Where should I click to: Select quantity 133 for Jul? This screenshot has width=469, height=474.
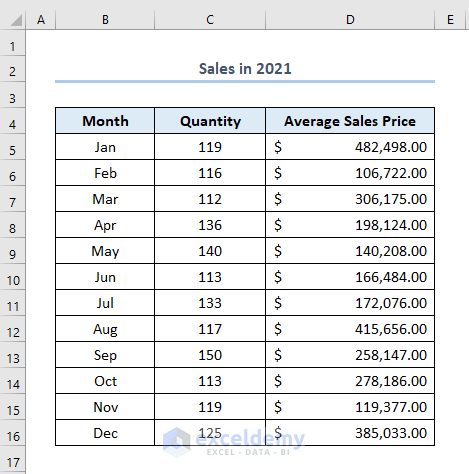tap(210, 303)
